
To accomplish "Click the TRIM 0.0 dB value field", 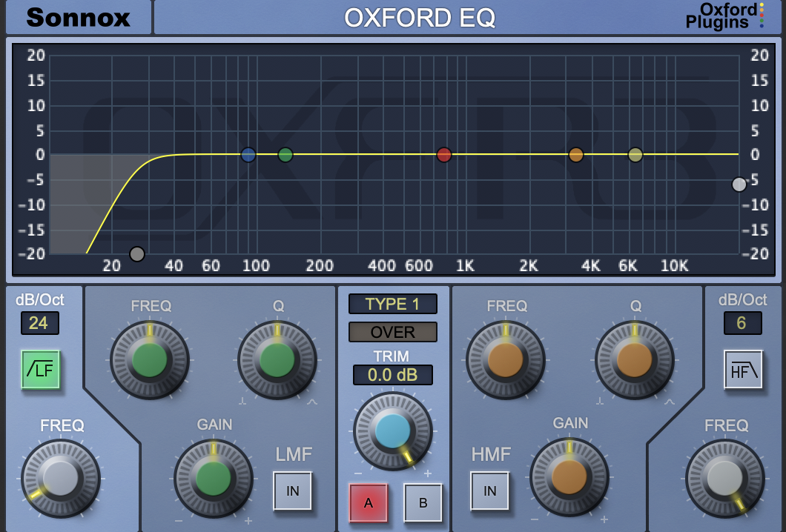I will (x=392, y=375).
